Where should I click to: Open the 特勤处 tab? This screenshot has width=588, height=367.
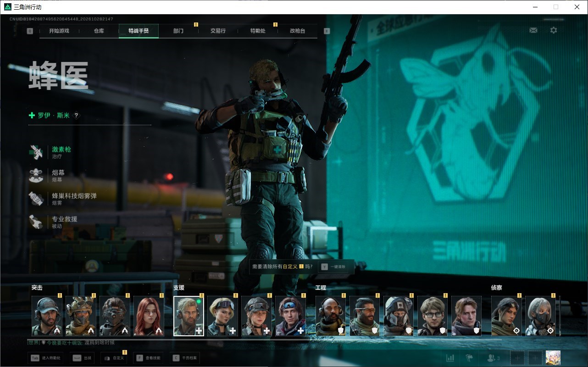tap(258, 31)
